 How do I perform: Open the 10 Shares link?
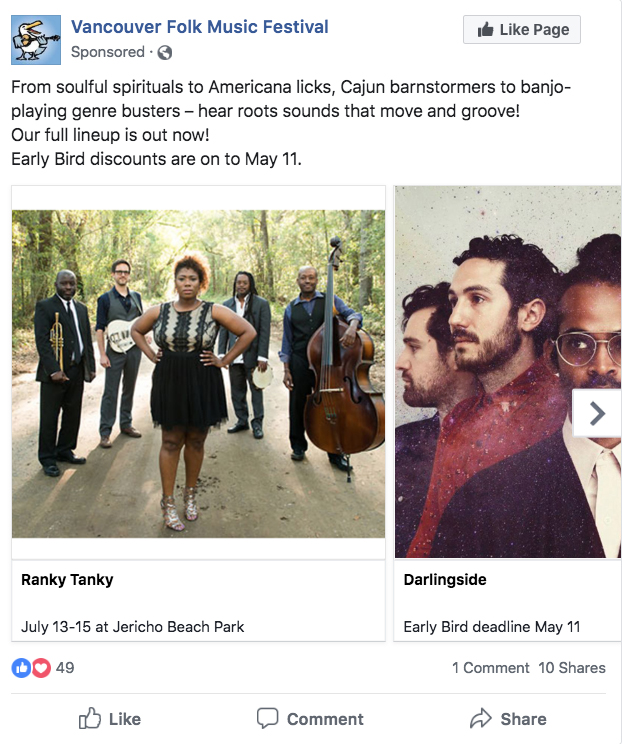tap(572, 668)
